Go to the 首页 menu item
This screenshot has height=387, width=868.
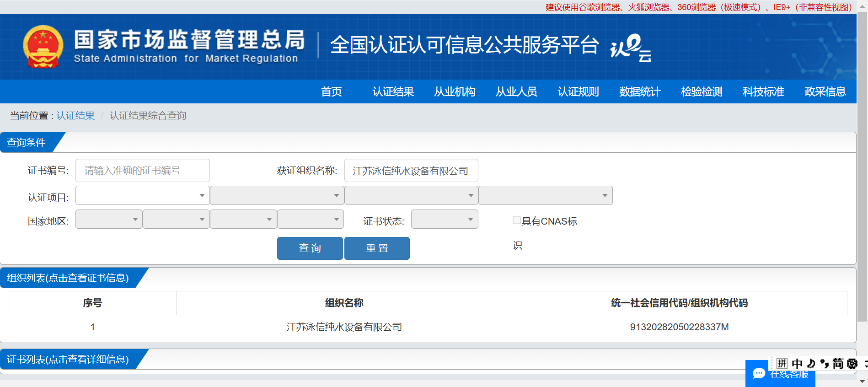tap(332, 91)
